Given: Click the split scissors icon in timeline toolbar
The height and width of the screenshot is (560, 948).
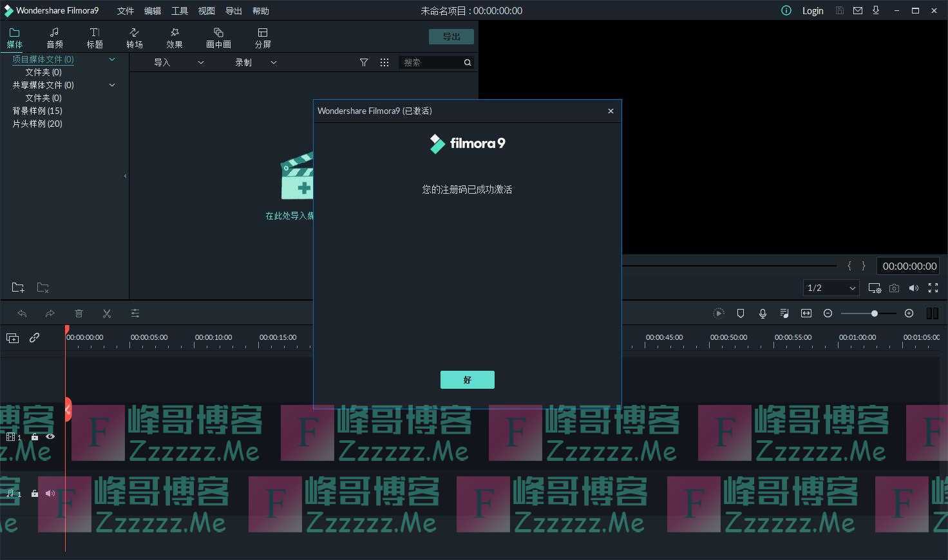Looking at the screenshot, I should [107, 313].
